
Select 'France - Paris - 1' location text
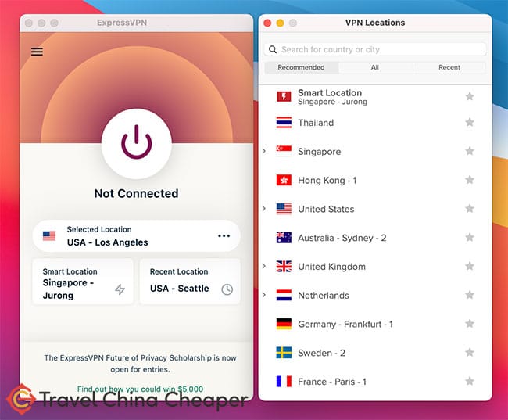pos(332,382)
